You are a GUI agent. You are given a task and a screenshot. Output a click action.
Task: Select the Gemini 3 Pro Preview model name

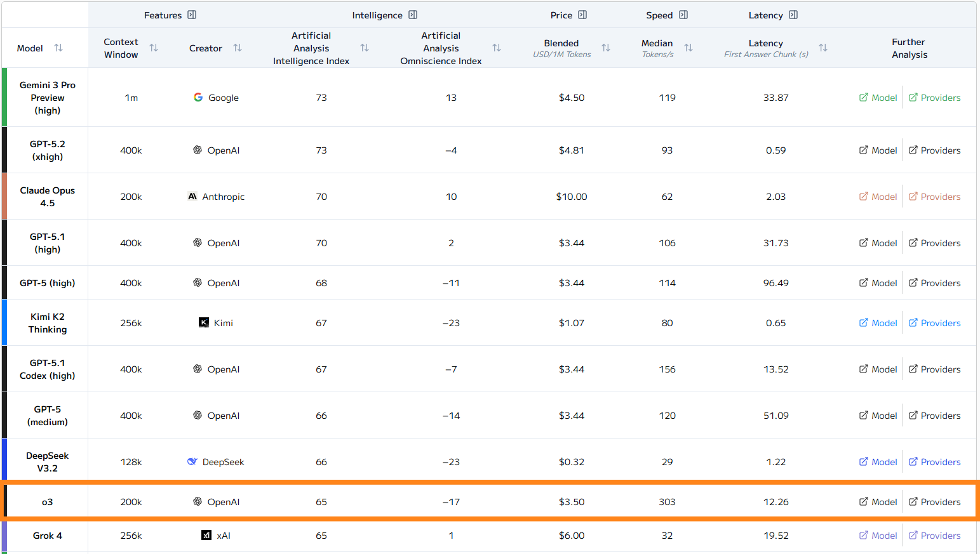pyautogui.click(x=48, y=98)
